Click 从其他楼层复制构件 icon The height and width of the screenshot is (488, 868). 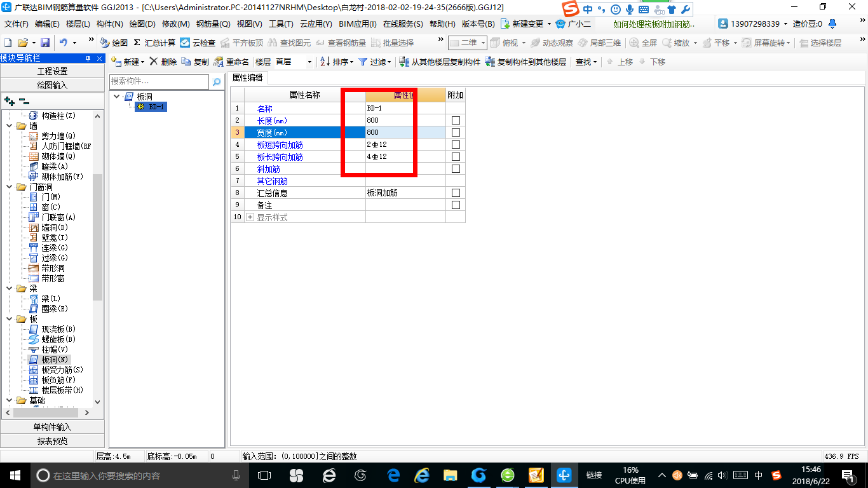(404, 62)
